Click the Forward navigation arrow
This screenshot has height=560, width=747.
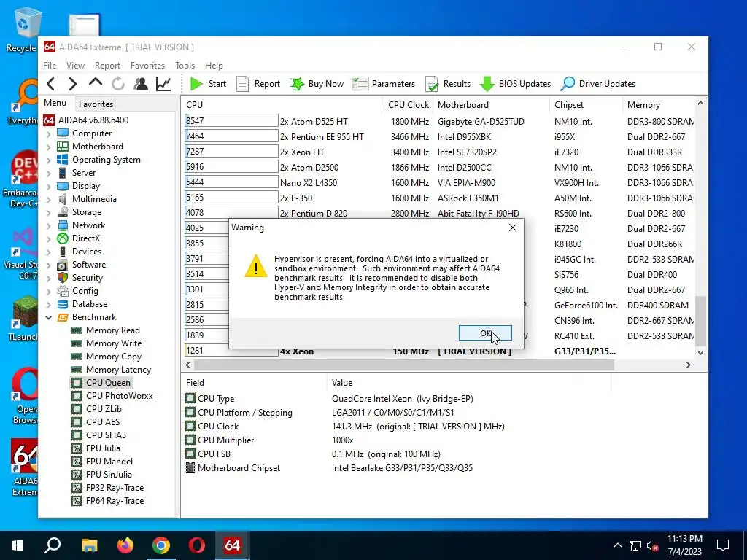point(72,84)
